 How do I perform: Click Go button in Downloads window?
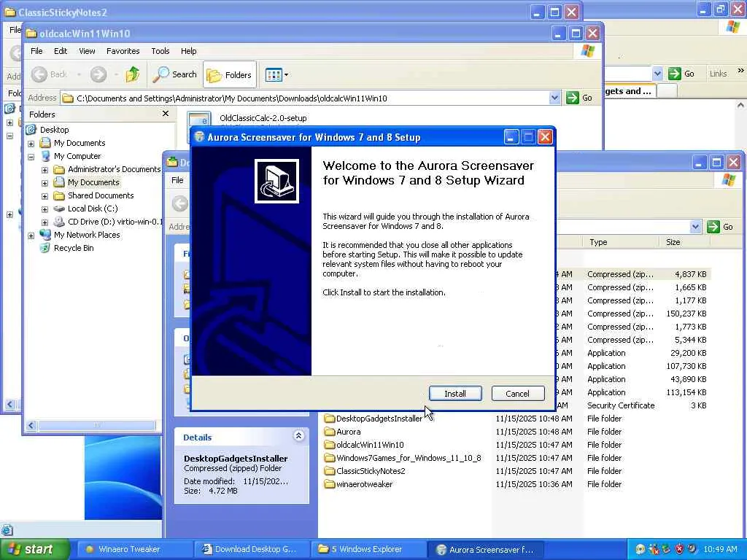pyautogui.click(x=720, y=227)
